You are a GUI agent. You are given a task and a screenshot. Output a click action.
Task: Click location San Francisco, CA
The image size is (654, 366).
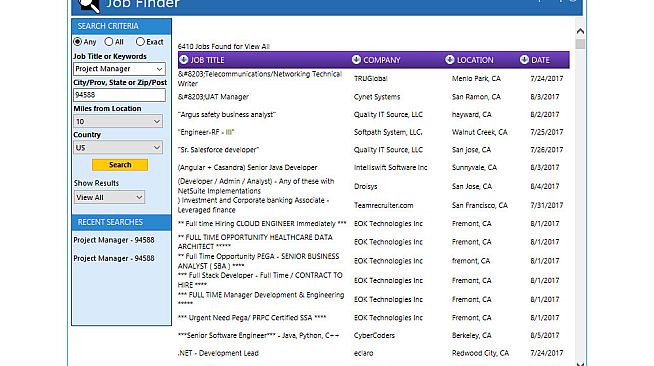pos(480,205)
